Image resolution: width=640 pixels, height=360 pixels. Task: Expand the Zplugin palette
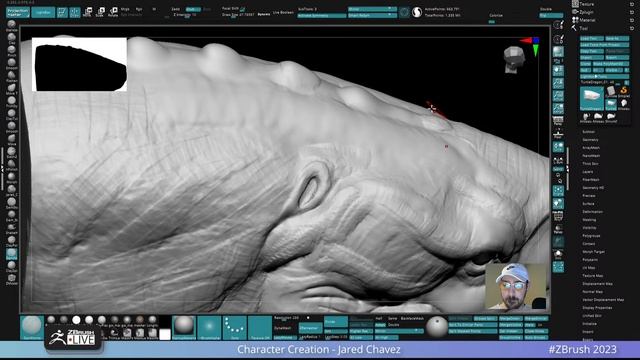coord(587,12)
